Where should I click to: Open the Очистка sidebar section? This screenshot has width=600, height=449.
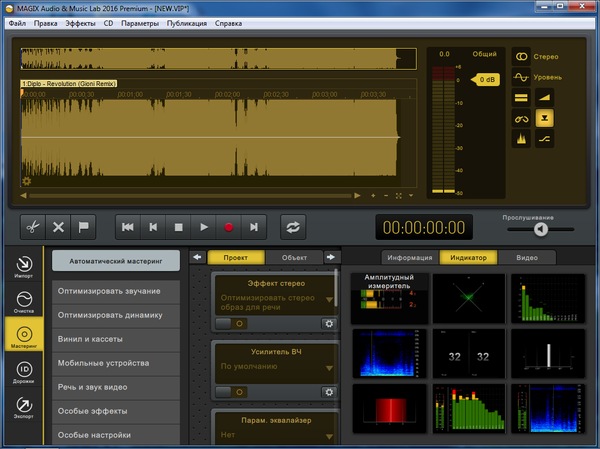pos(24,301)
